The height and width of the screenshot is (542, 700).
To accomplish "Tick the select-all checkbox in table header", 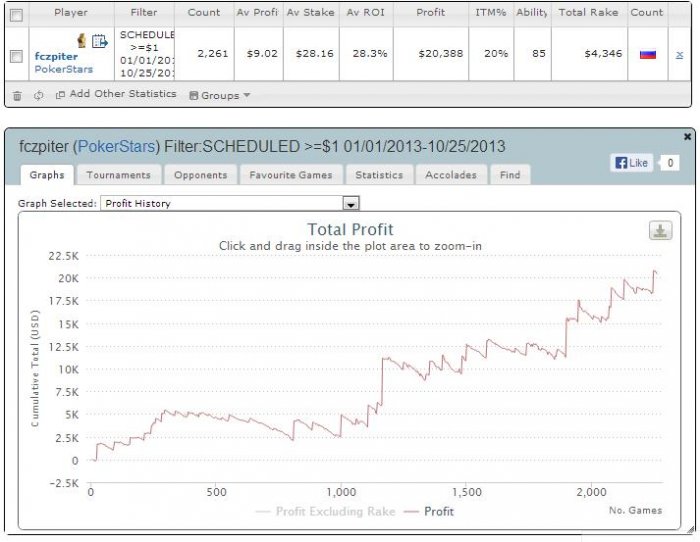I will (17, 16).
